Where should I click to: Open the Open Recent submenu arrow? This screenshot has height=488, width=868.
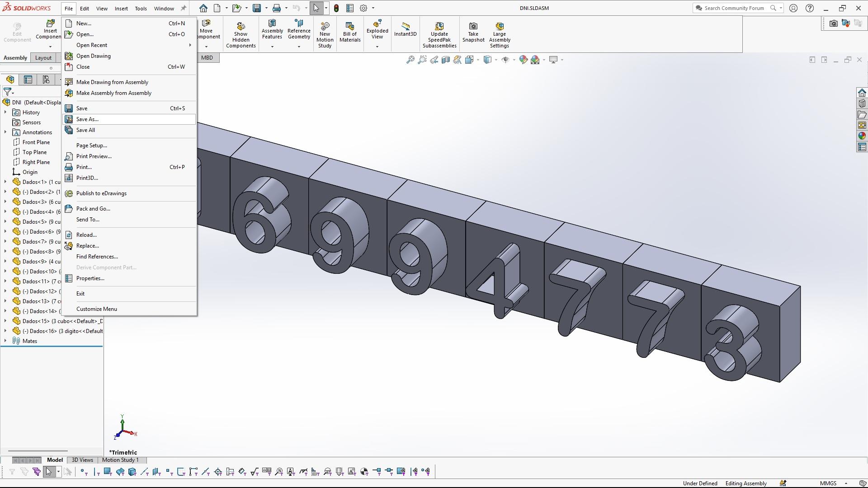pyautogui.click(x=190, y=45)
